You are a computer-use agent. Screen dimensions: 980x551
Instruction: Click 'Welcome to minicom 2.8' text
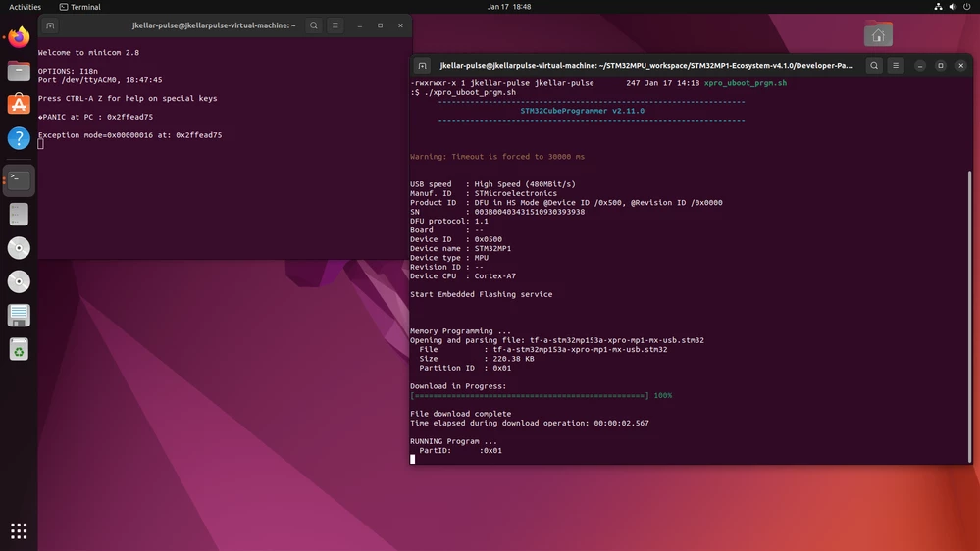(x=88, y=53)
